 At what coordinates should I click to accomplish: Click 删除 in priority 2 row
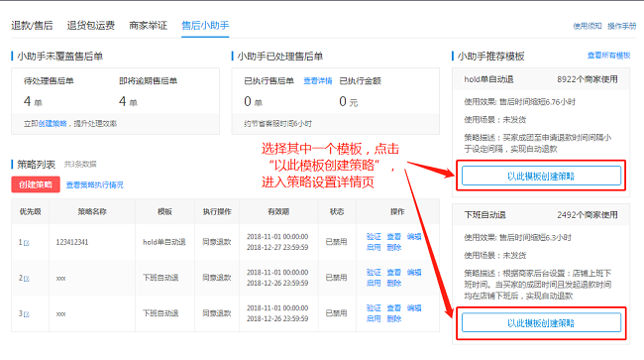pos(394,284)
